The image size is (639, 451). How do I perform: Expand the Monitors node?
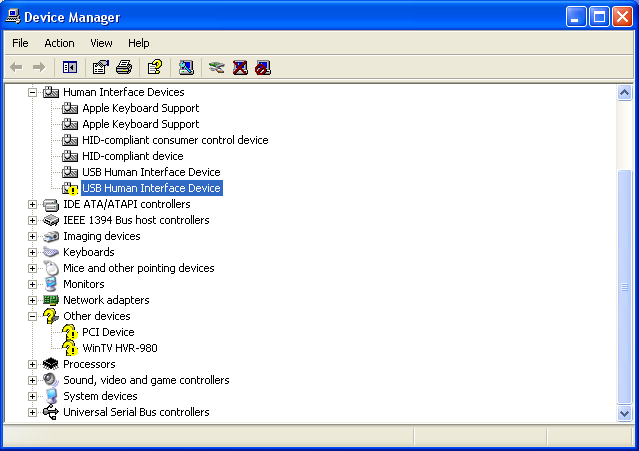(x=32, y=284)
